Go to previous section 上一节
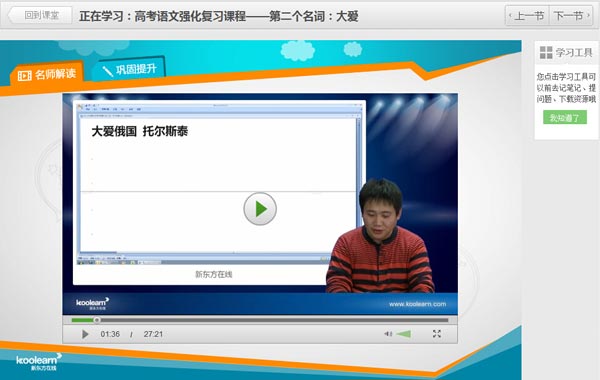Viewport: 600px width, 380px height. click(527, 16)
